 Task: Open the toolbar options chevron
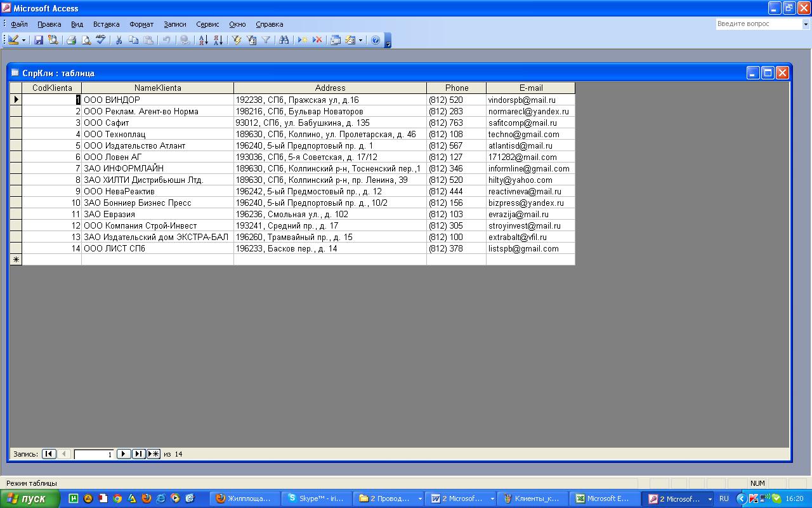tap(388, 41)
